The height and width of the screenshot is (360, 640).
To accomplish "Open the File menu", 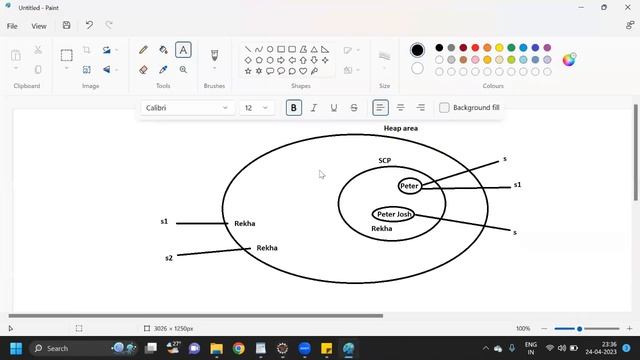I will (12, 26).
